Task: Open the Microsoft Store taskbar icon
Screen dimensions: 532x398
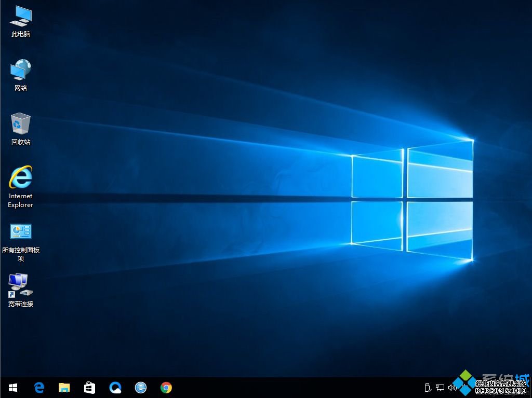Action: [x=89, y=388]
